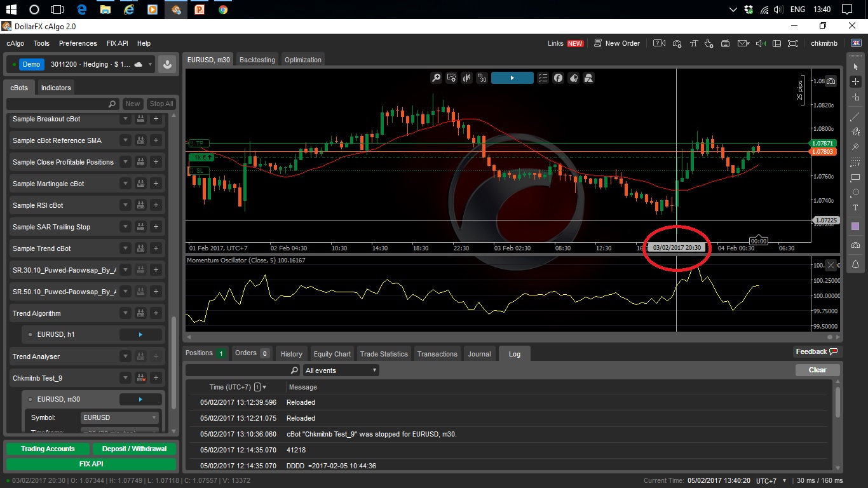
Task: Click the account avatar button
Action: coord(167,64)
